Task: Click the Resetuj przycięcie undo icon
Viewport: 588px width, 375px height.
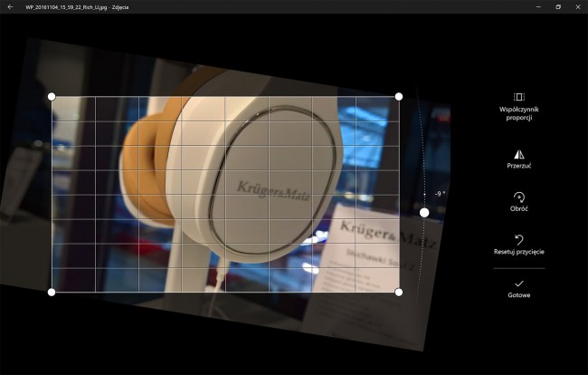Action: [519, 239]
